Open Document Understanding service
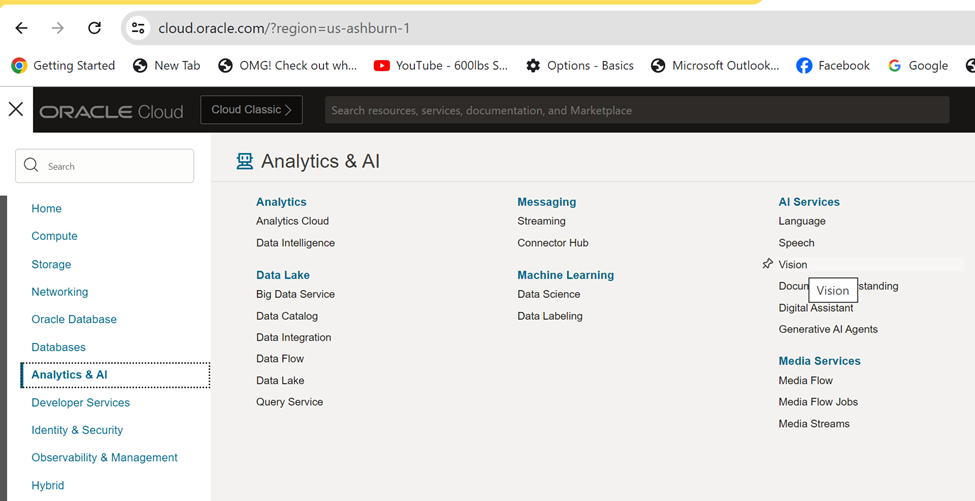 coord(838,286)
